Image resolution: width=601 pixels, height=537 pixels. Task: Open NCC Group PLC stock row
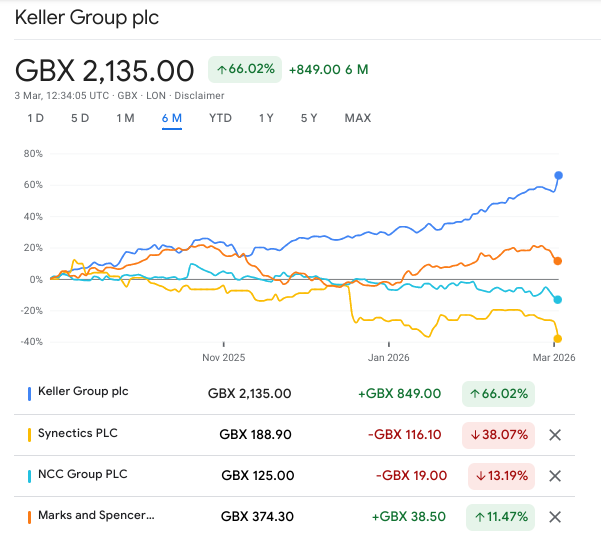click(x=294, y=476)
